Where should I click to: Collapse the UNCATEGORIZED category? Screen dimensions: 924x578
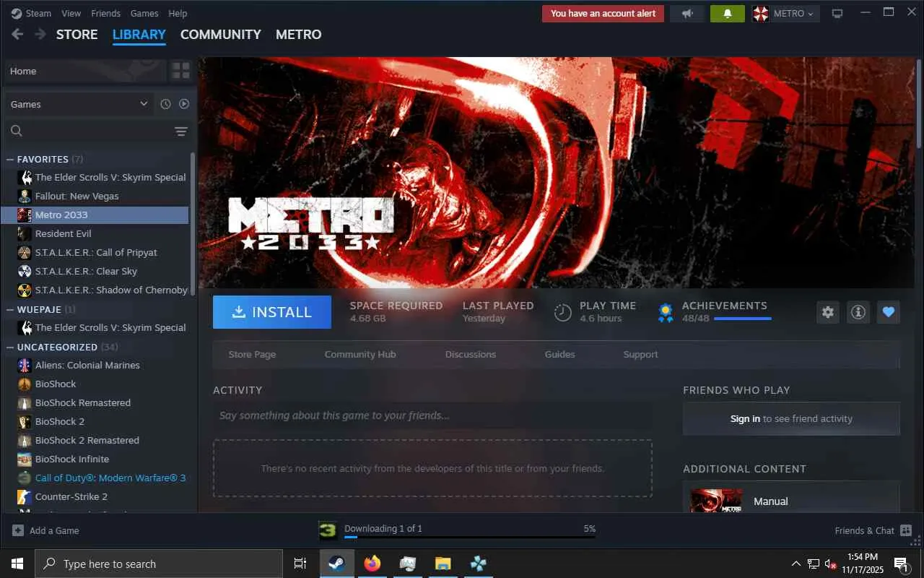pos(10,347)
